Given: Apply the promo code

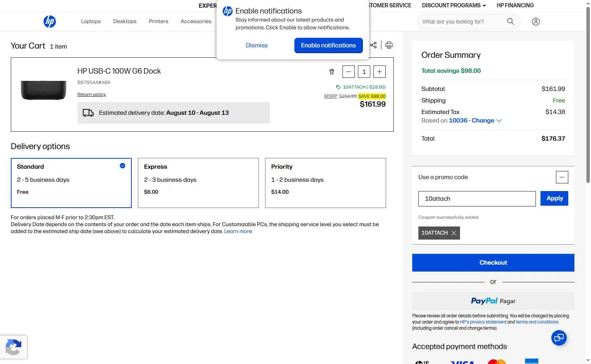Looking at the screenshot, I should point(554,198).
